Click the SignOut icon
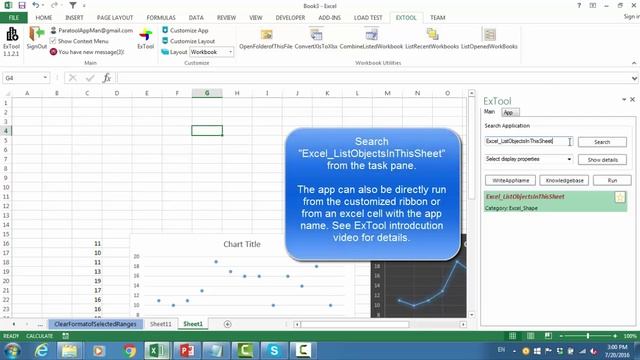 pos(36,38)
